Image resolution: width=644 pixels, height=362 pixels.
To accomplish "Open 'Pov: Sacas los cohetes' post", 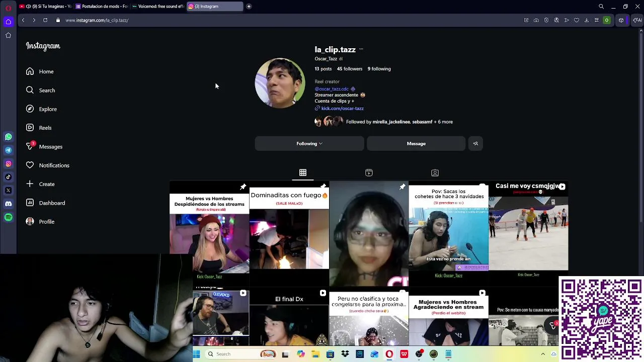I will tap(449, 233).
